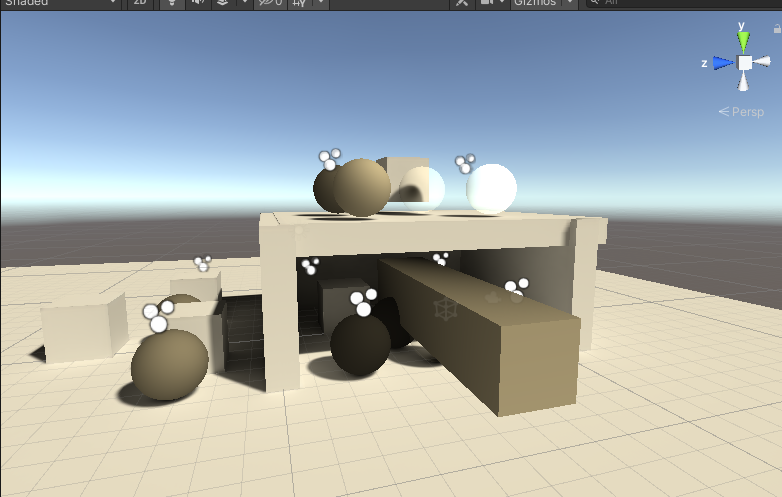The image size is (782, 497).
Task: Toggle scene lighting with the lightbulb icon
Action: (x=171, y=3)
